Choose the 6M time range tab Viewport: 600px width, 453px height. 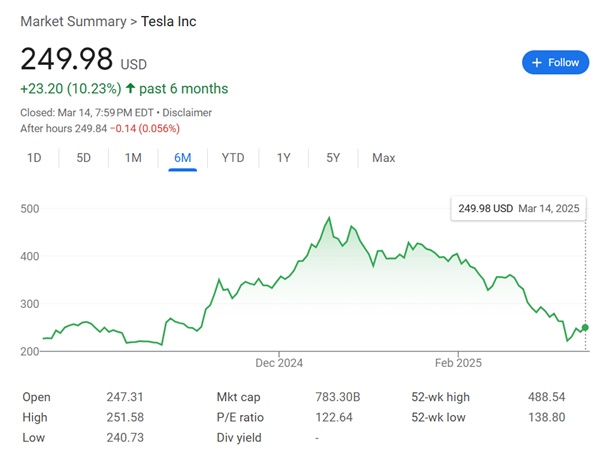tap(183, 158)
